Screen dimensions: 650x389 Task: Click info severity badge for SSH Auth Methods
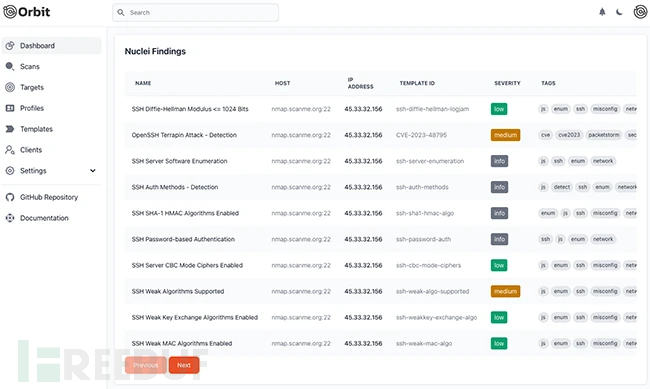tap(499, 187)
